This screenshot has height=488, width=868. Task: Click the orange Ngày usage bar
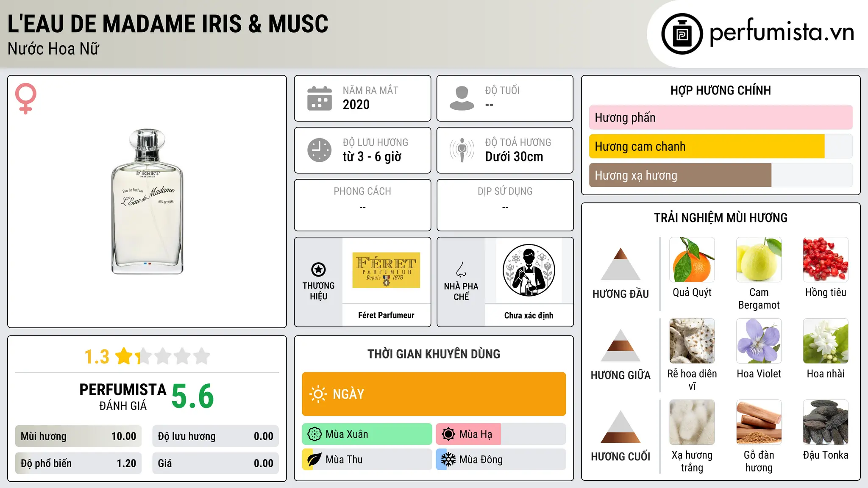434,394
